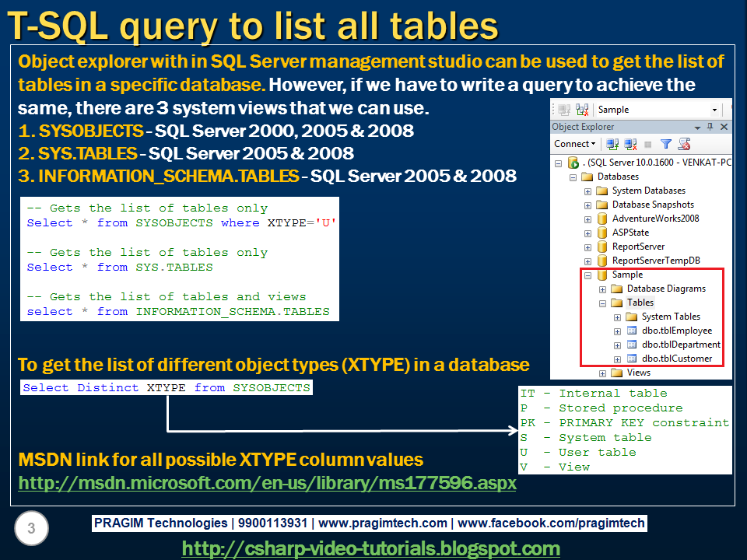The width and height of the screenshot is (747, 560).
Task: Collapse the Tables folder
Action: tap(602, 303)
